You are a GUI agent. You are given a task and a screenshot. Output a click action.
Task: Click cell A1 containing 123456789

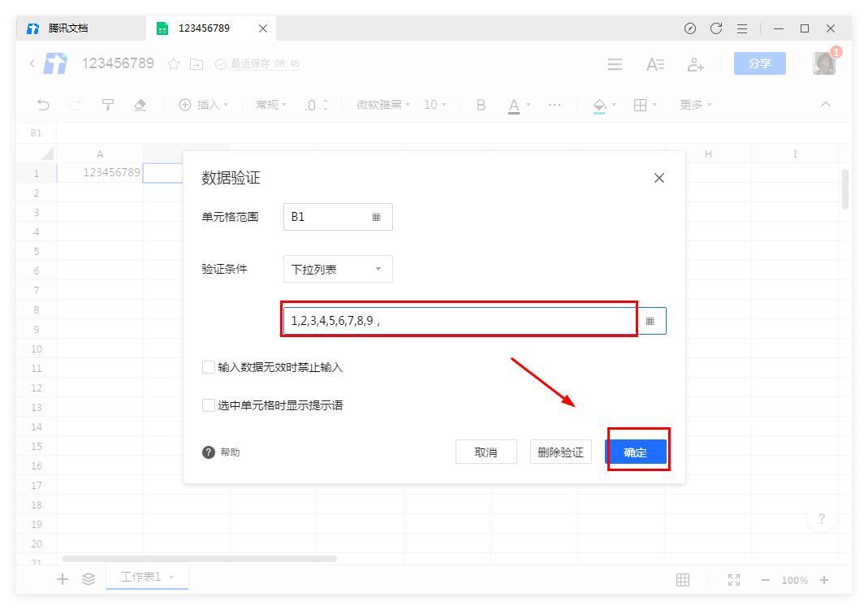pyautogui.click(x=100, y=173)
